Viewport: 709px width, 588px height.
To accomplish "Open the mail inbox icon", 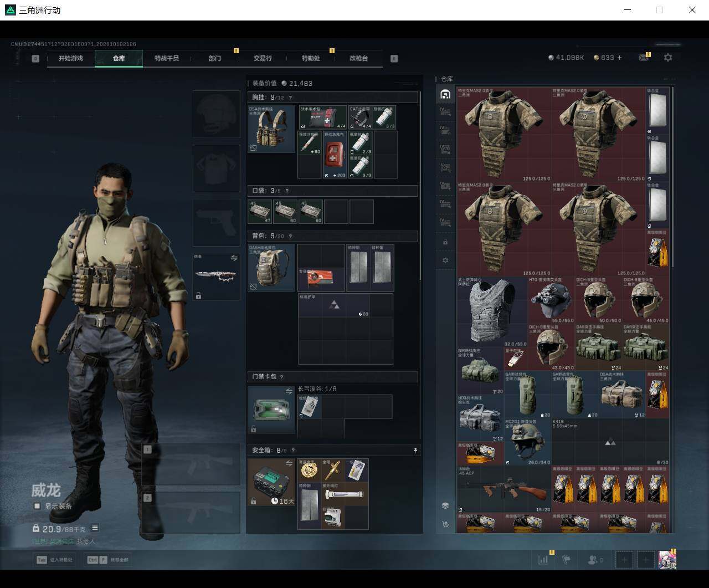I will point(643,58).
